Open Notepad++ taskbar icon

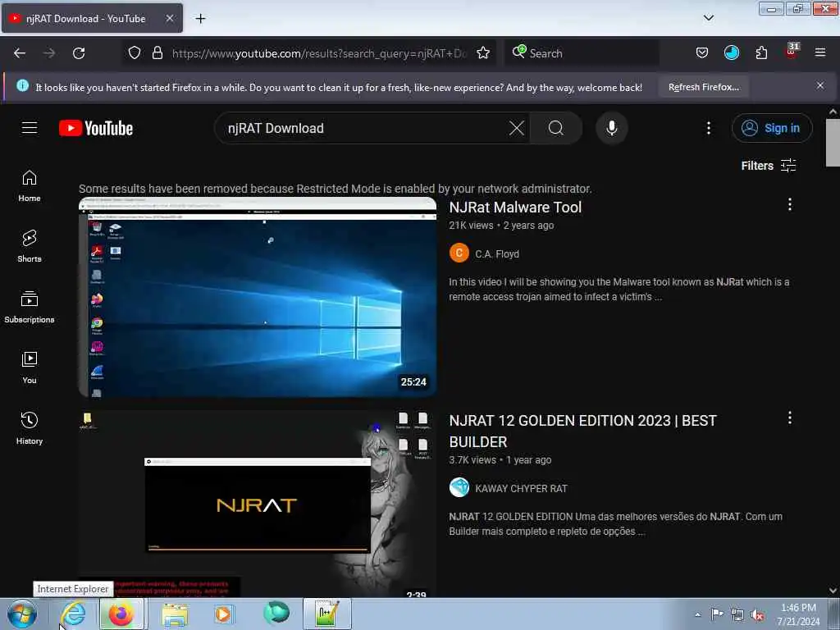click(x=326, y=614)
